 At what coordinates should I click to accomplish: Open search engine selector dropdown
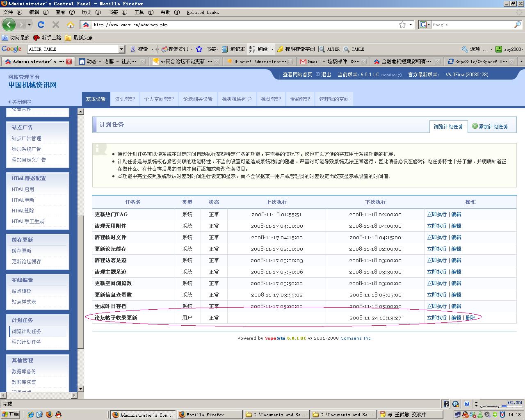(x=425, y=25)
